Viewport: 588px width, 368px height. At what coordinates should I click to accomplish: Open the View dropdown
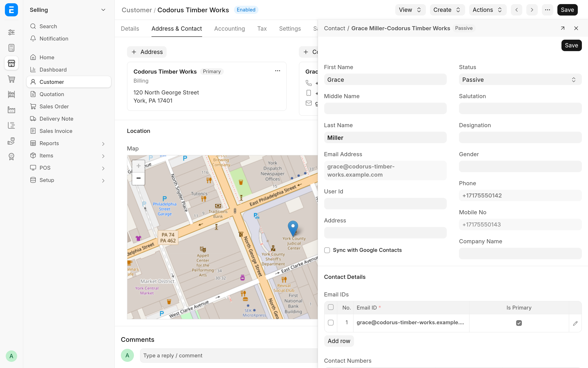tap(410, 10)
